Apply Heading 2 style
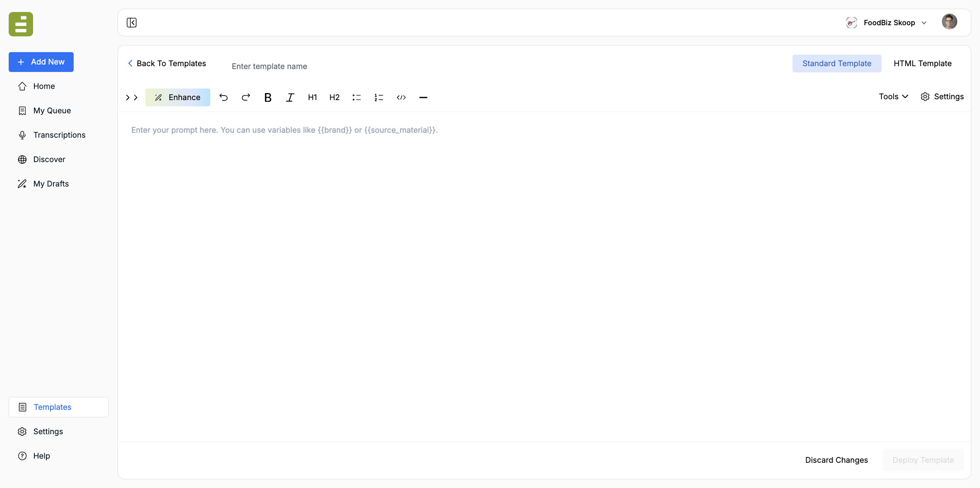This screenshot has height=488, width=980. pyautogui.click(x=334, y=97)
